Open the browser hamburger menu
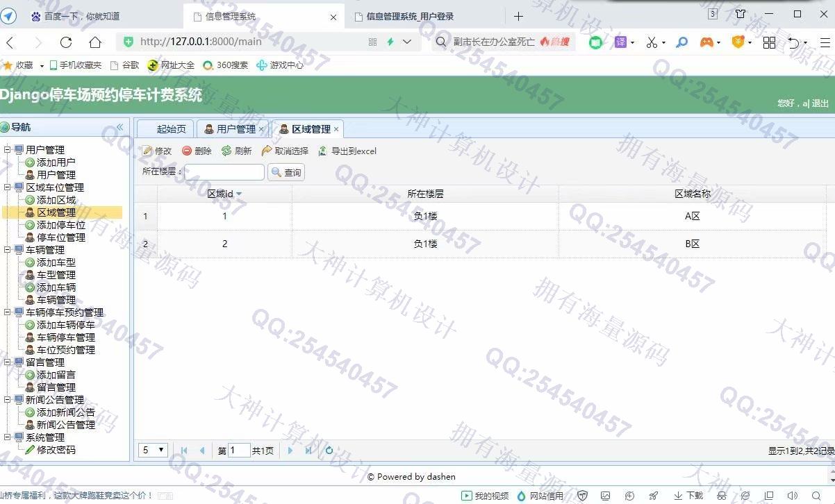 point(825,42)
